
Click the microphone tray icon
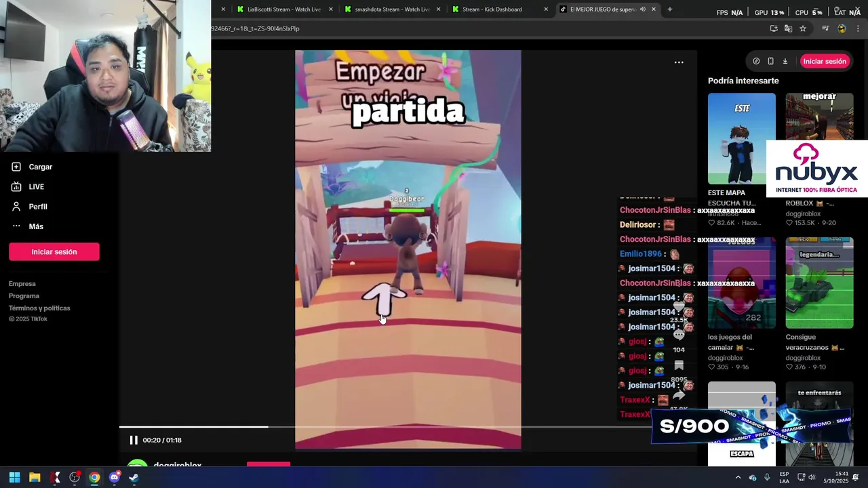767,477
